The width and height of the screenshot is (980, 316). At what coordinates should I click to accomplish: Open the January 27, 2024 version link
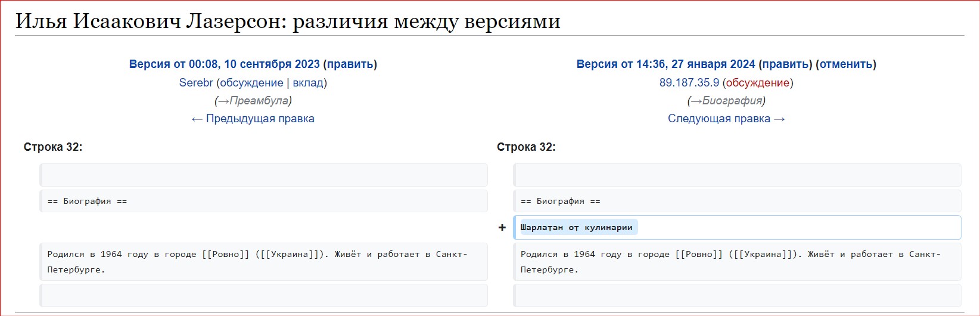click(x=665, y=64)
